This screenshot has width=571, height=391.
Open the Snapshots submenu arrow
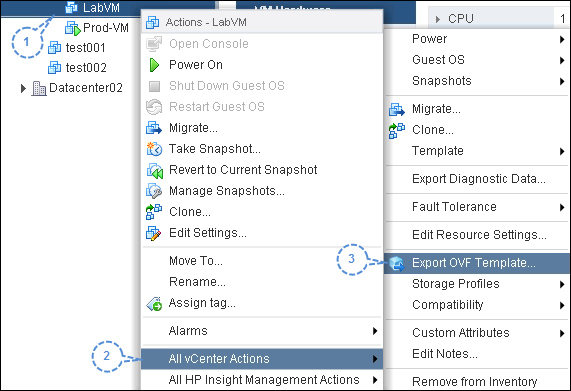[x=562, y=82]
